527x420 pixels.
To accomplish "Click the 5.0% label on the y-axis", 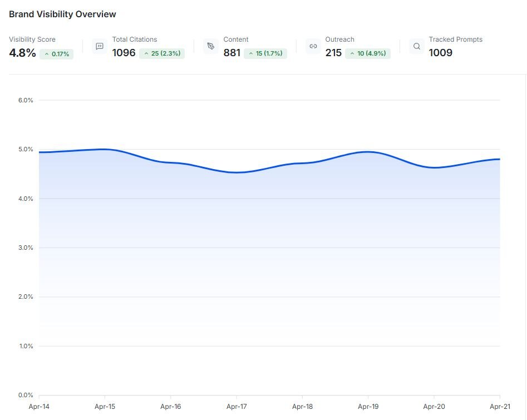I will coord(26,150).
